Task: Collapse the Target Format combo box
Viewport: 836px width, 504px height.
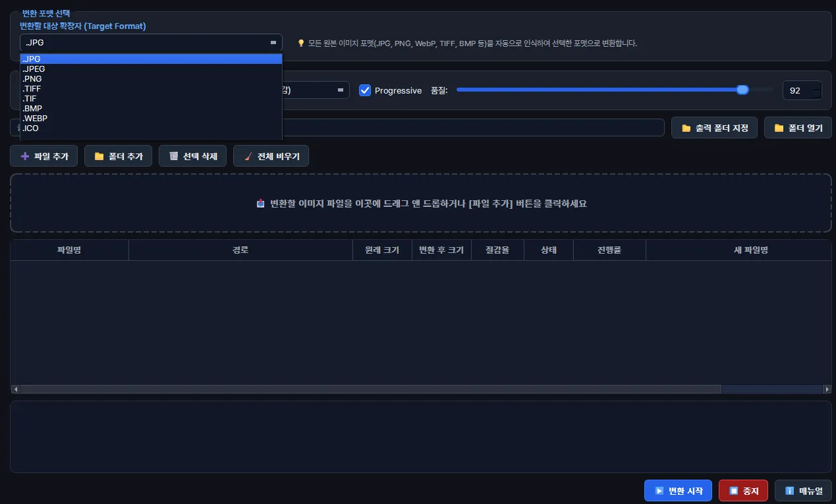Action: point(151,43)
